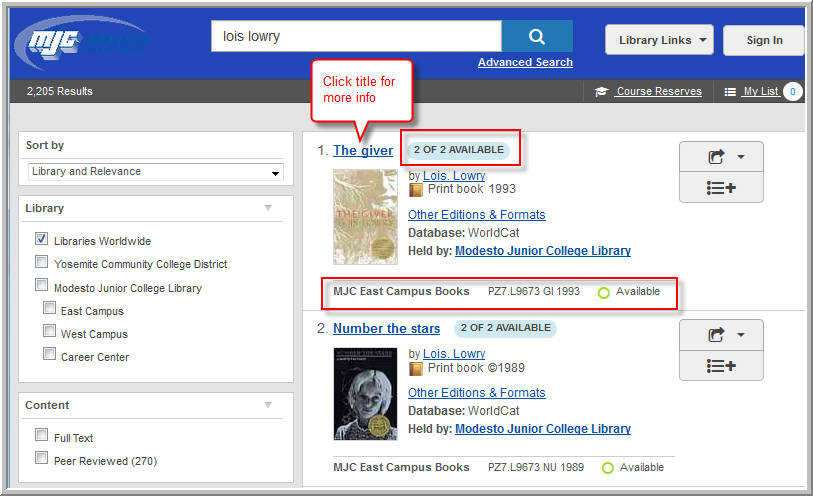Click the share icon for Number the stars
Screen dimensions: 813x496
coord(716,335)
